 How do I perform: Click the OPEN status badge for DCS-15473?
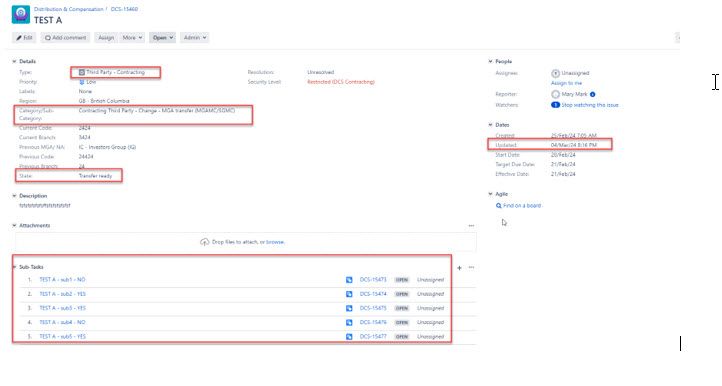pyautogui.click(x=402, y=280)
